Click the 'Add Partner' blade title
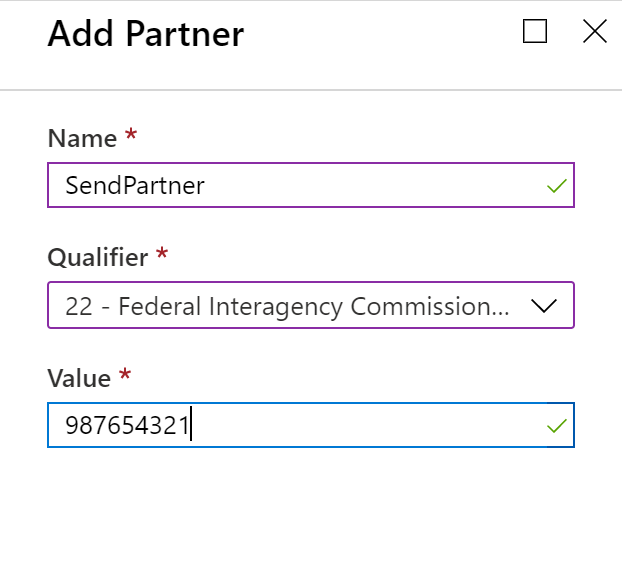622x573 pixels. coord(146,35)
